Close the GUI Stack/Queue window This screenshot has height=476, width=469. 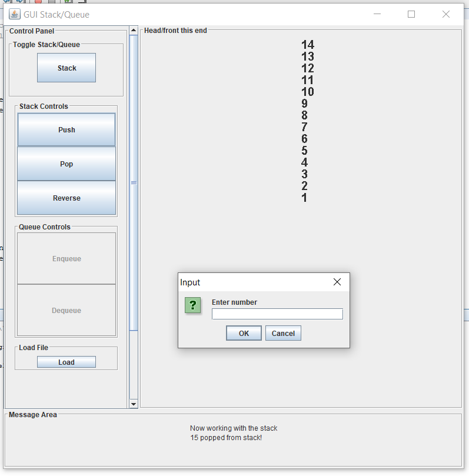tap(446, 14)
